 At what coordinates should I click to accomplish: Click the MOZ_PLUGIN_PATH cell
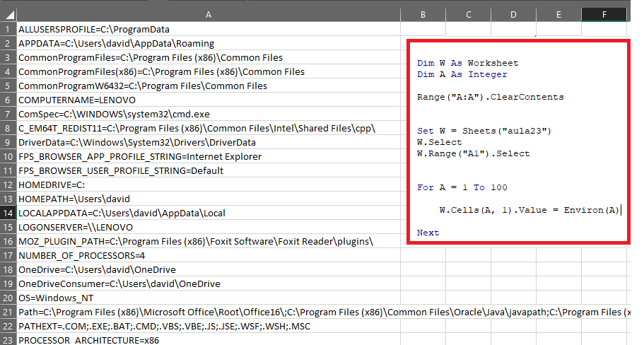(209, 242)
